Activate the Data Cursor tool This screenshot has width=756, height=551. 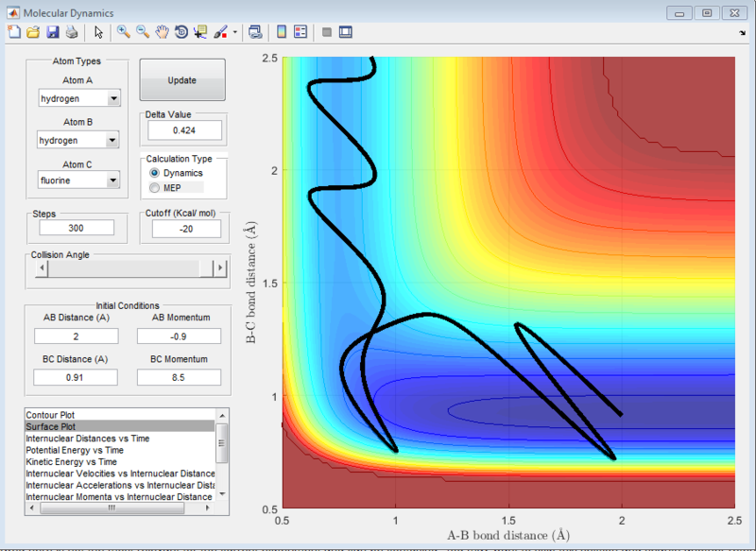(x=199, y=32)
